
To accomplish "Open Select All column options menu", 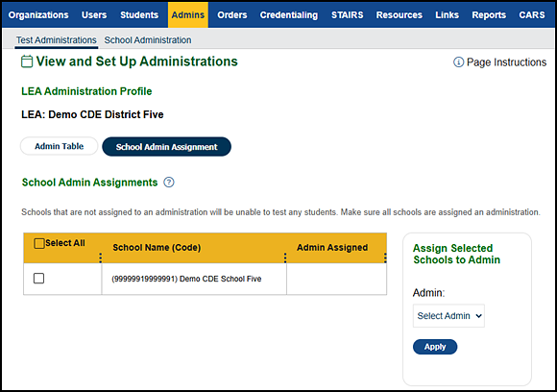I will point(101,257).
